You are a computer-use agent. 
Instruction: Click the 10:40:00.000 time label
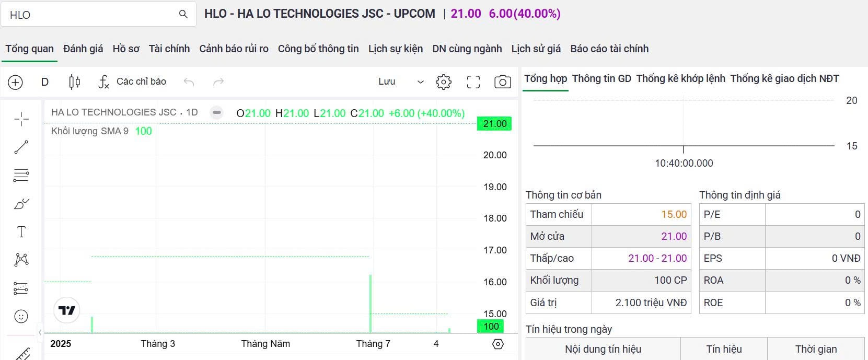(x=684, y=164)
